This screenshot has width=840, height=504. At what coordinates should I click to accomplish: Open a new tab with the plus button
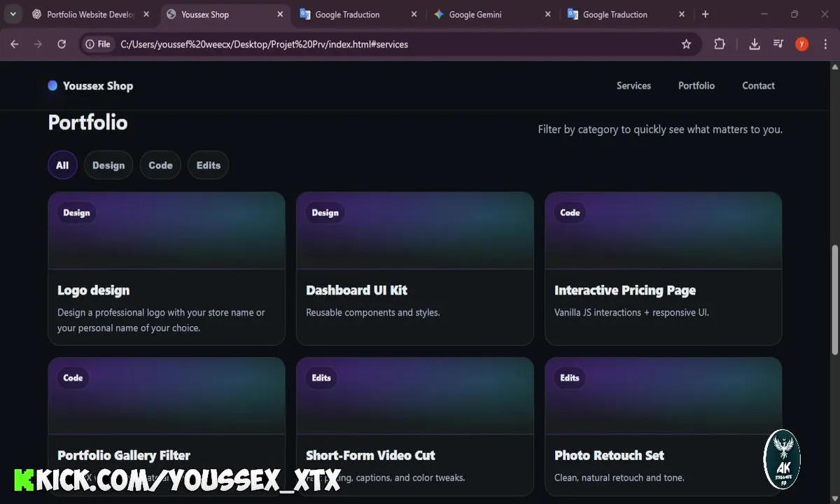click(705, 14)
